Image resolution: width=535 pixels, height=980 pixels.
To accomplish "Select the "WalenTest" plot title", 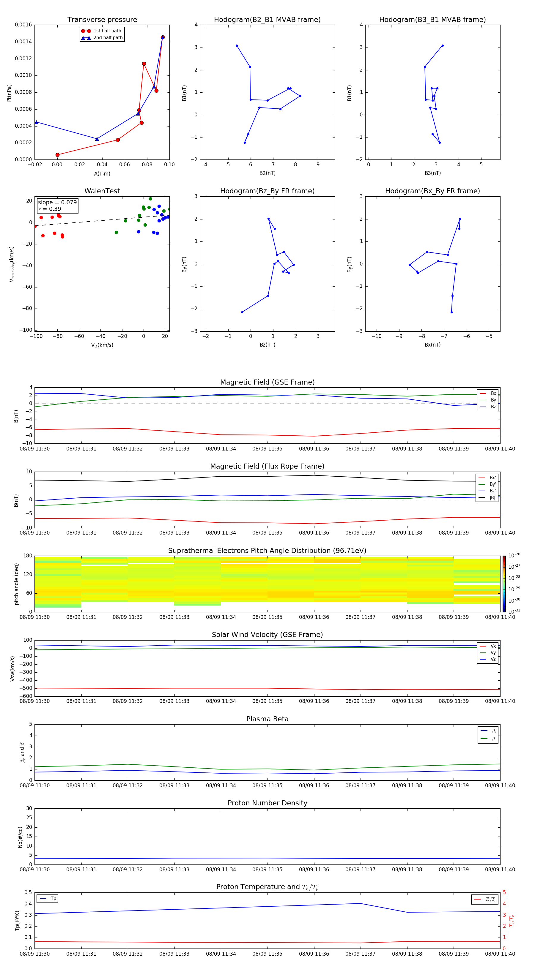I will pyautogui.click(x=102, y=191).
